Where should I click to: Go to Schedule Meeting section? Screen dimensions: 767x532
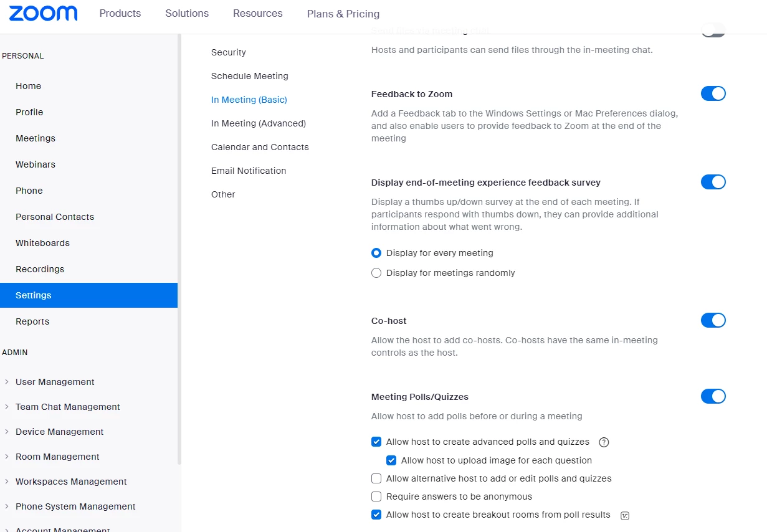(x=250, y=76)
